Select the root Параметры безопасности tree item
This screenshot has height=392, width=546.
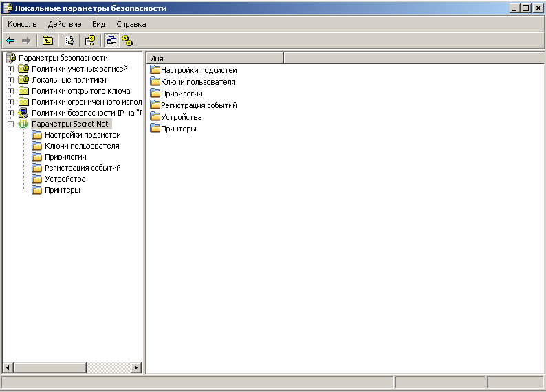[63, 58]
